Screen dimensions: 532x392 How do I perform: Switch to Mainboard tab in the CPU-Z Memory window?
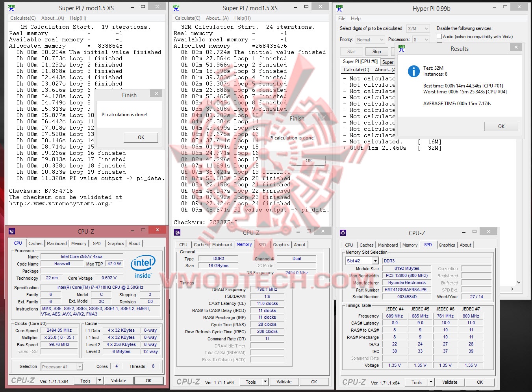(222, 245)
